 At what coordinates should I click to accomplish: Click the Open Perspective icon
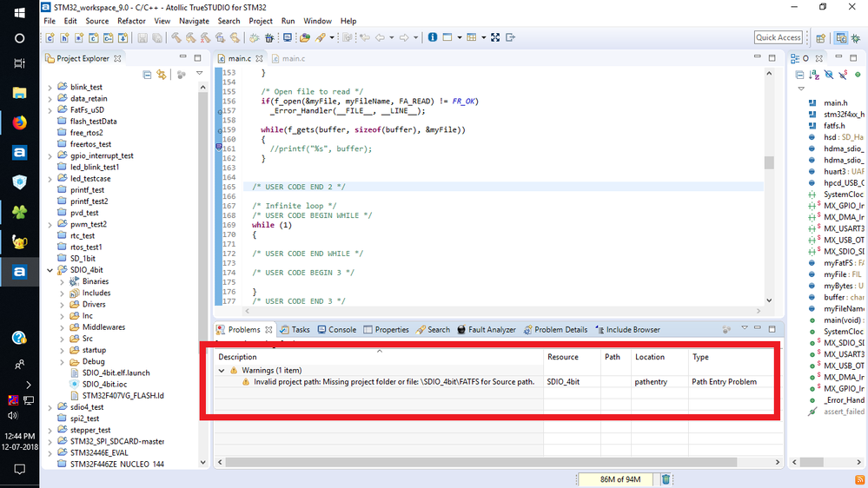(820, 38)
